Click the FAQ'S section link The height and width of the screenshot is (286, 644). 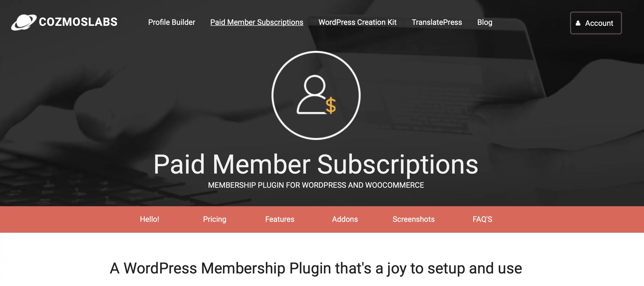coord(483,219)
